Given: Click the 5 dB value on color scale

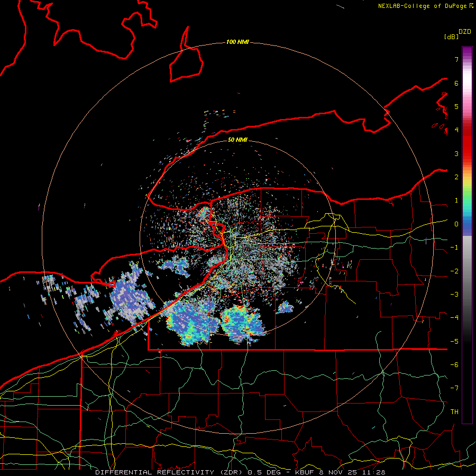Looking at the screenshot, I should [456, 106].
